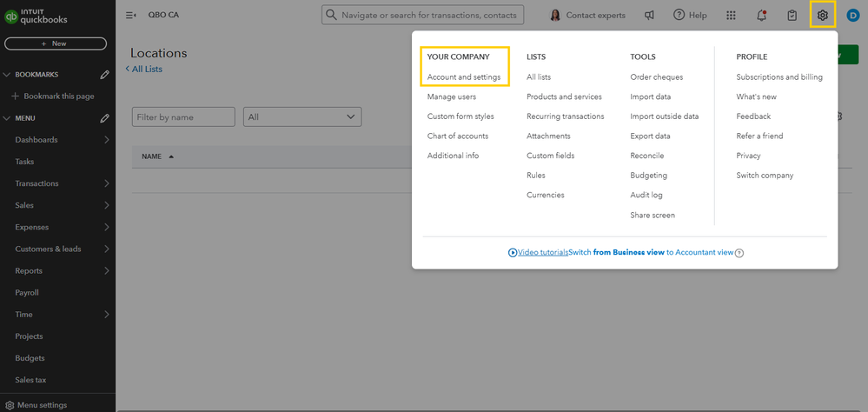The height and width of the screenshot is (412, 868).
Task: Open Video tutorials link
Action: (543, 253)
